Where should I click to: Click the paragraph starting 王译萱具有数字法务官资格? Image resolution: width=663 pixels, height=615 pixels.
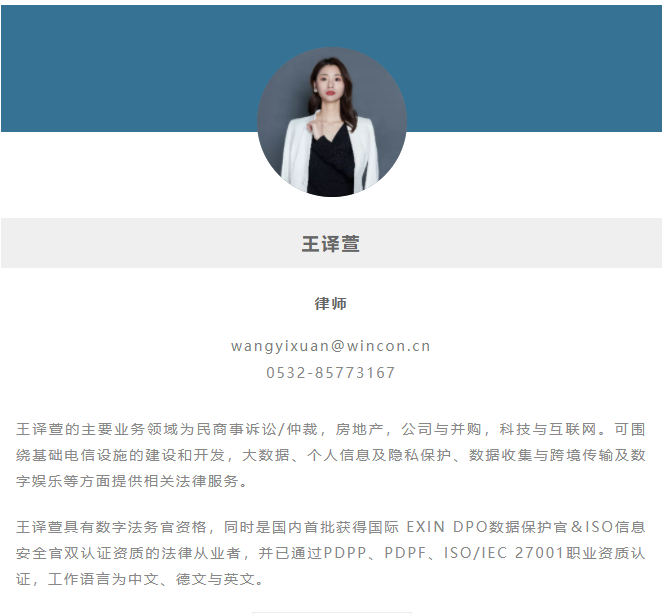[331, 553]
